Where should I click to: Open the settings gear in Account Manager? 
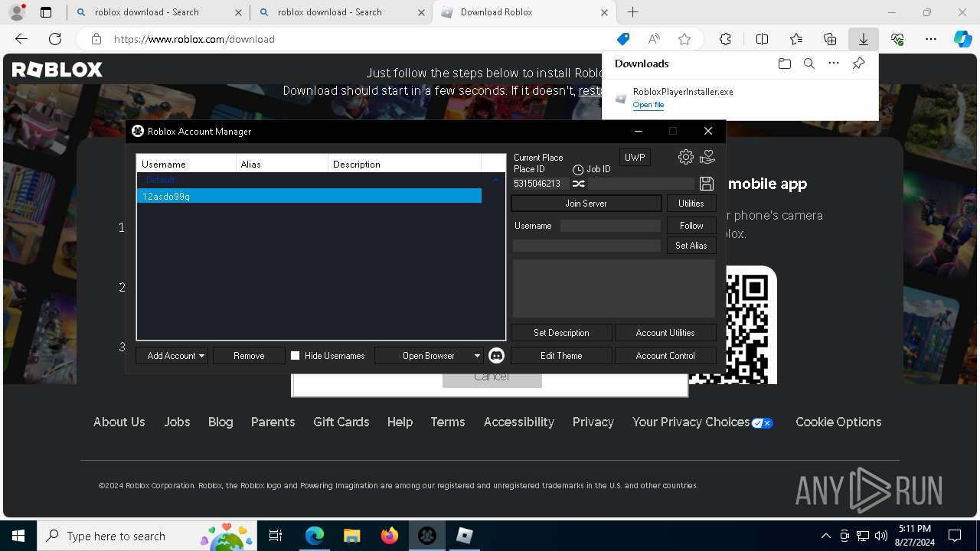[686, 157]
